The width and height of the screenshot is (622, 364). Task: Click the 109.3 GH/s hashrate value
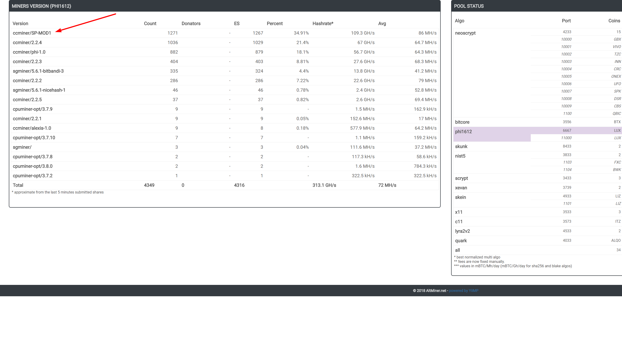[363, 33]
